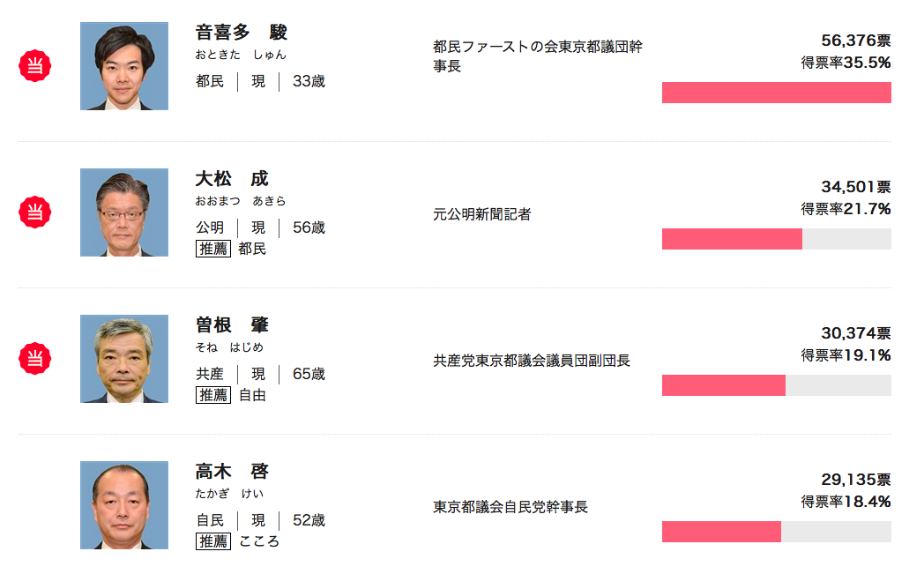Click the 21.7% vote share bar
This screenshot has width=924, height=574.
click(777, 239)
